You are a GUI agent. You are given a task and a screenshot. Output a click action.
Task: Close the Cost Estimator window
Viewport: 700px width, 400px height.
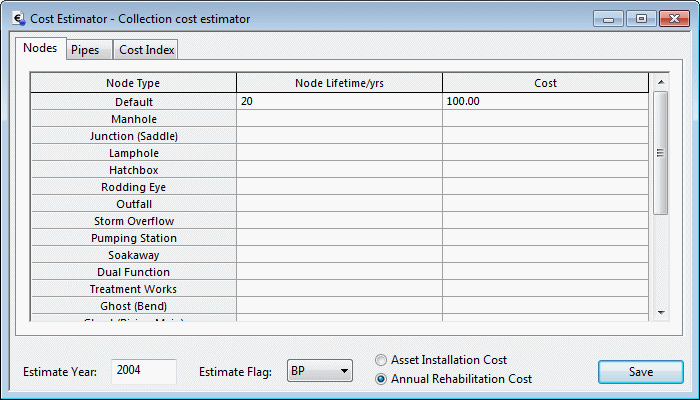coord(672,18)
